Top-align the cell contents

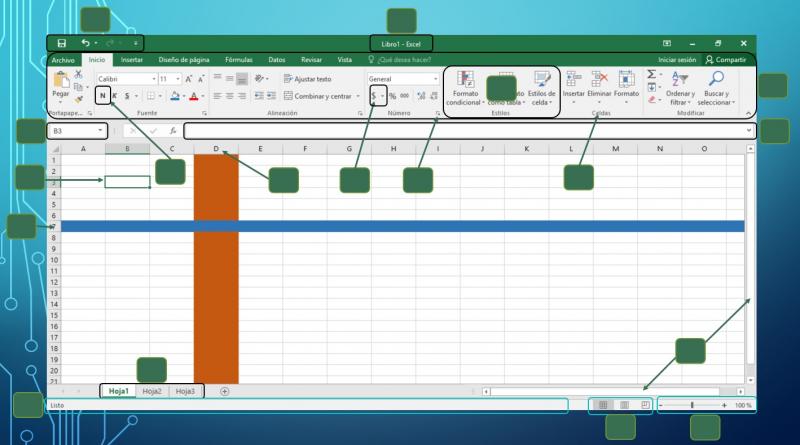coord(217,78)
